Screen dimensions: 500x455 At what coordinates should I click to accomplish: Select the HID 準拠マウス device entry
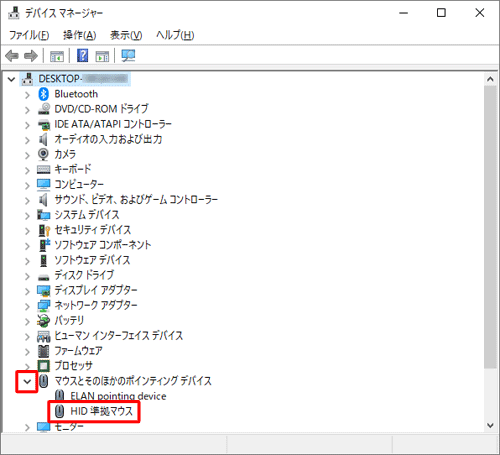pos(101,411)
